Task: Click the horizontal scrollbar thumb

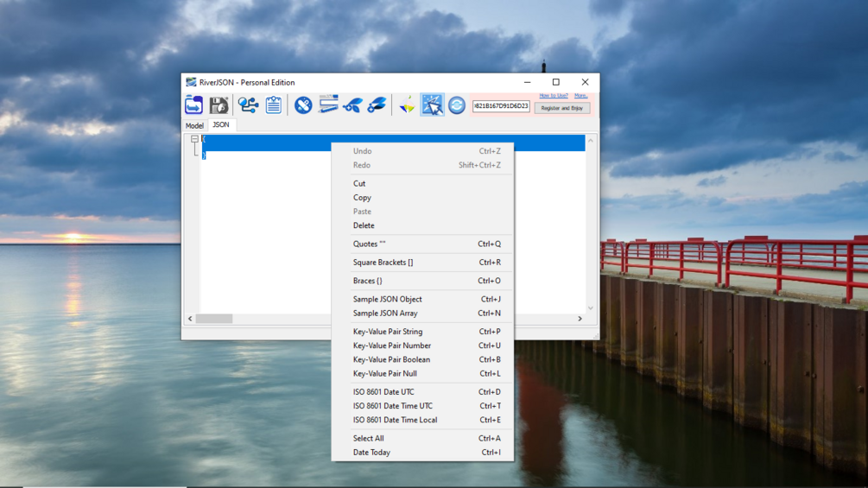Action: click(214, 319)
